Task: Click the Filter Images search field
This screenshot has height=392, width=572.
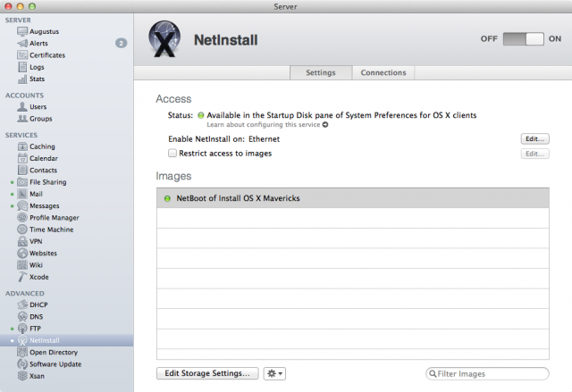Action: [487, 374]
